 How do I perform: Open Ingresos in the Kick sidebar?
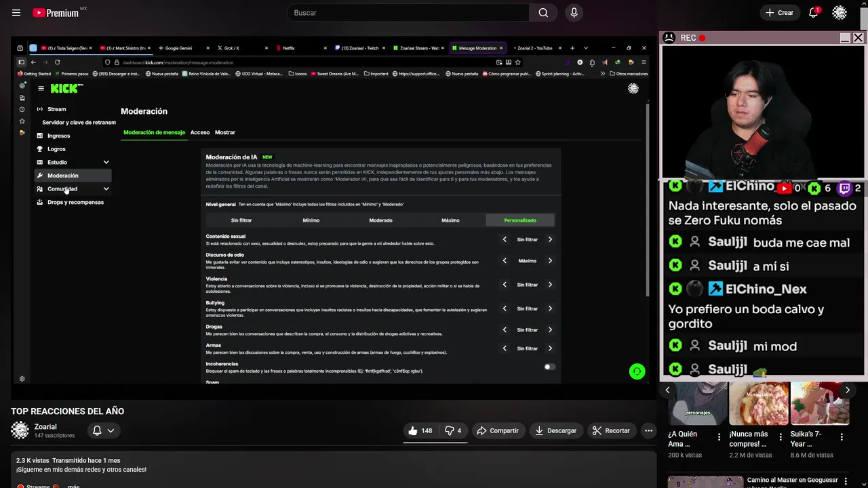[x=58, y=136]
